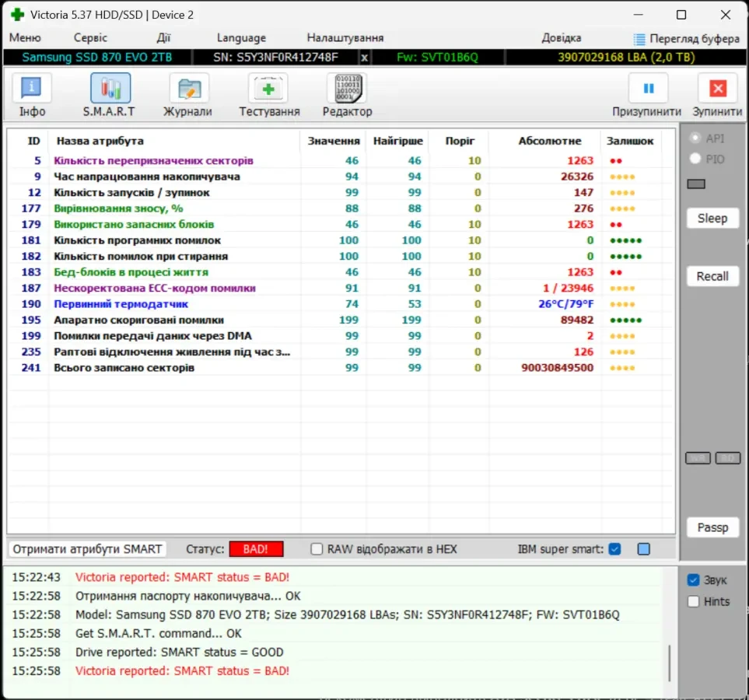Uncheck the IBM super smart checkbox

(x=614, y=549)
